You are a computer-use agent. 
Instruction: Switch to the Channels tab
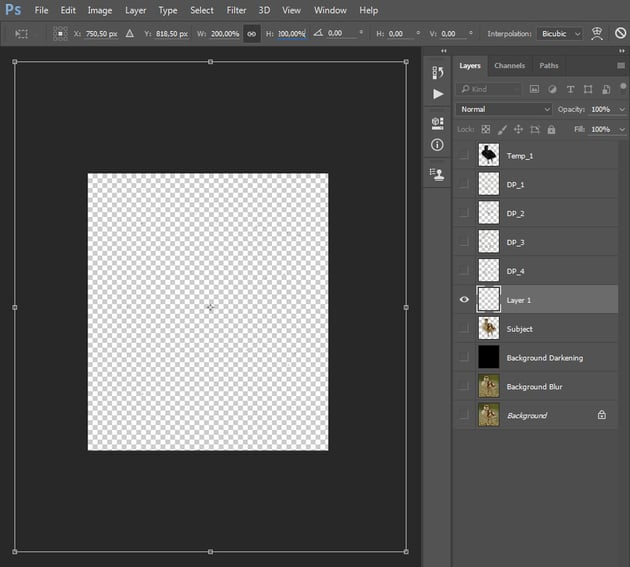pyautogui.click(x=509, y=66)
